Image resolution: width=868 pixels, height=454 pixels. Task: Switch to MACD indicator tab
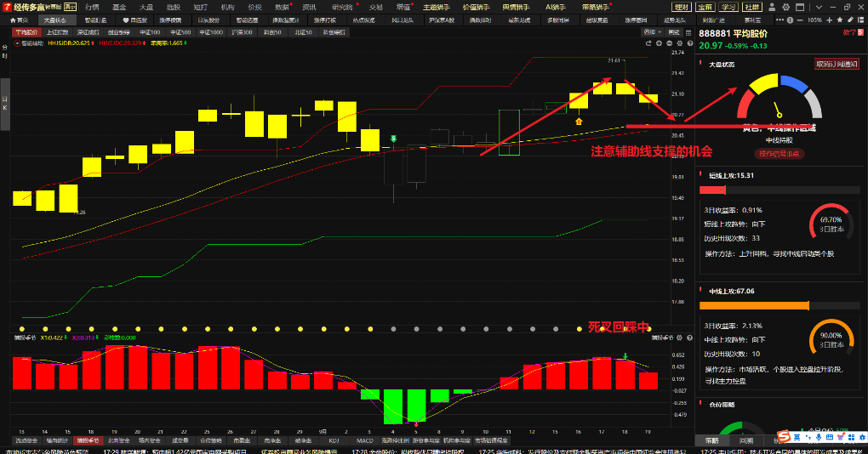tap(365, 440)
